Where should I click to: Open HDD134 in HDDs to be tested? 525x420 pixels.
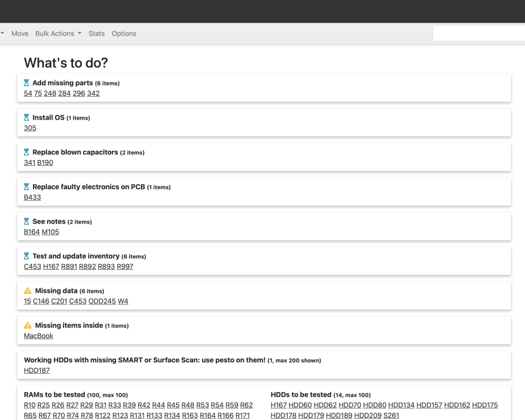pyautogui.click(x=402, y=405)
